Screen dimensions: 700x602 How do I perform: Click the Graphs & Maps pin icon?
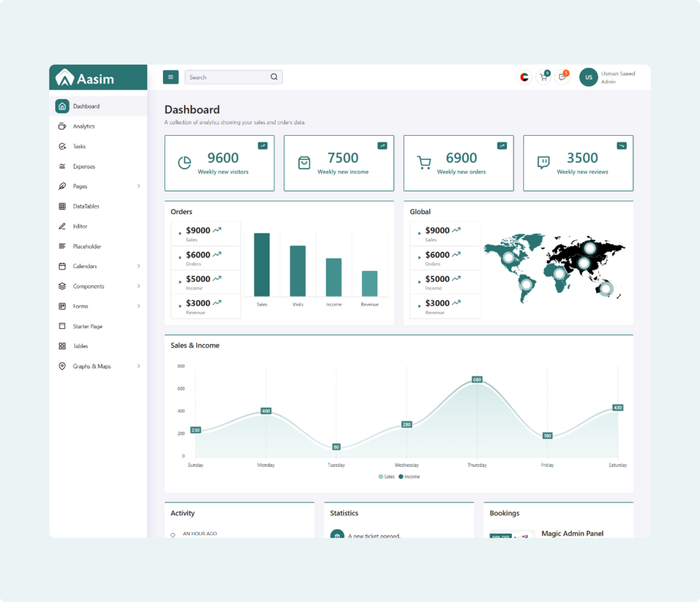click(62, 366)
